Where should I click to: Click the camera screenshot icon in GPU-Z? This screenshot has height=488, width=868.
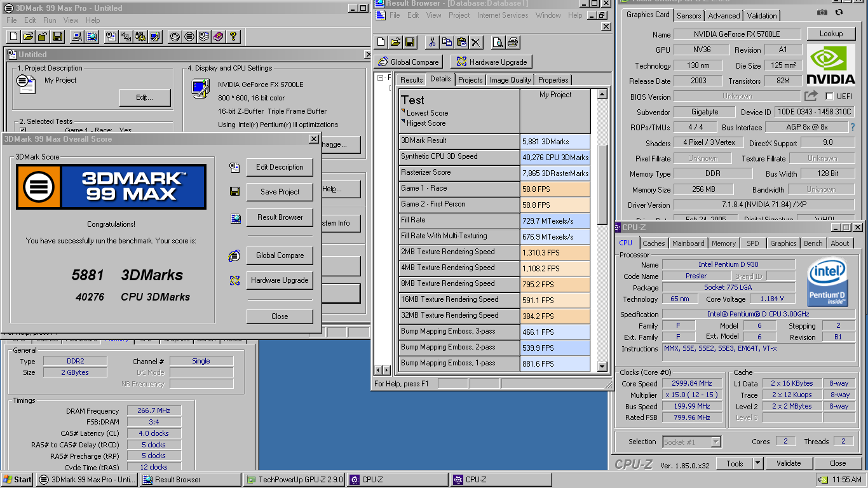point(822,12)
